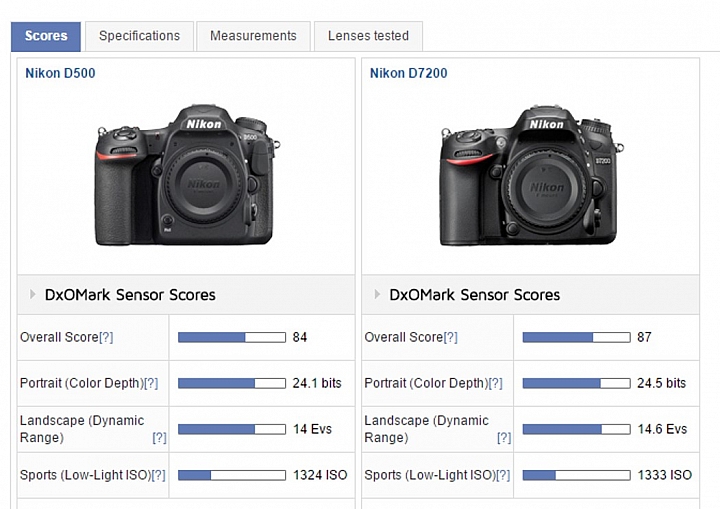Viewport: 720px width, 509px height.
Task: Open the Nikon D500 title link
Action: click(60, 73)
